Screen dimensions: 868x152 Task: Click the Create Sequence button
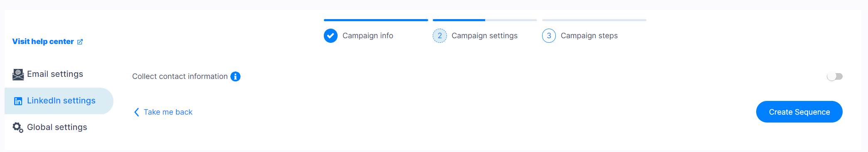pos(799,112)
